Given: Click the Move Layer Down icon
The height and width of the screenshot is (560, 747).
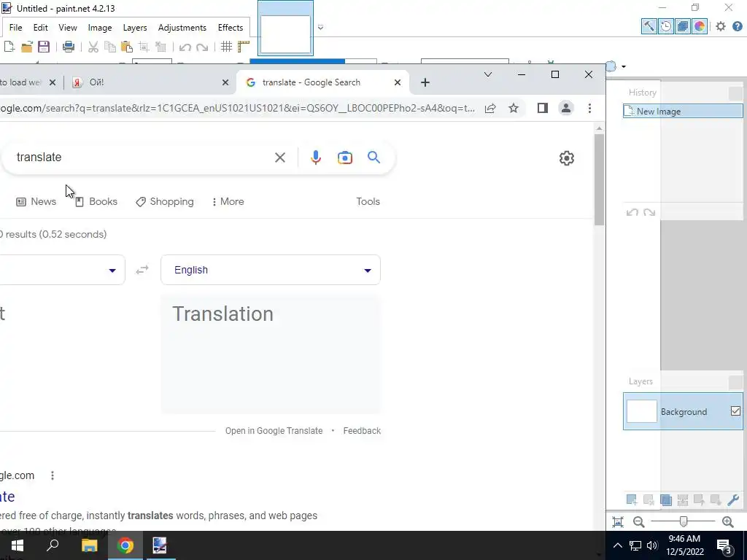Looking at the screenshot, I should (x=716, y=499).
